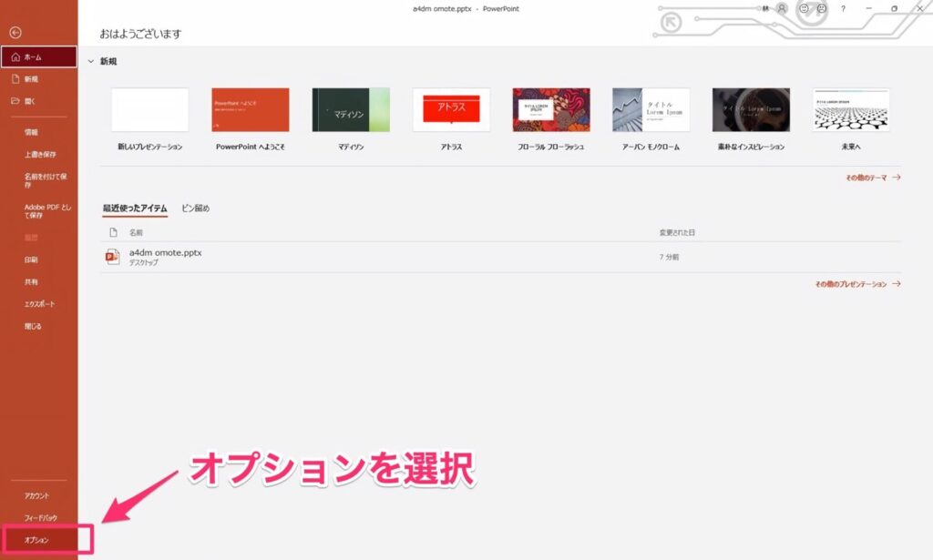Follow the その他のテーマ link

pyautogui.click(x=873, y=178)
